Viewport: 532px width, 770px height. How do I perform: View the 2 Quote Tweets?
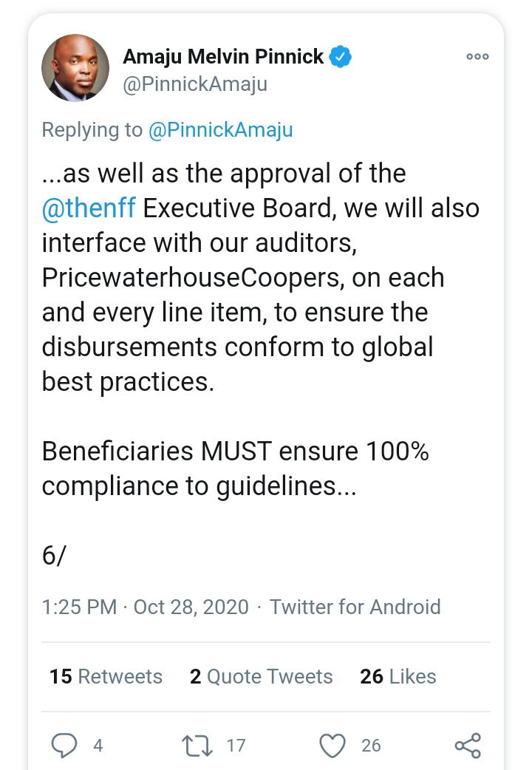tap(261, 676)
